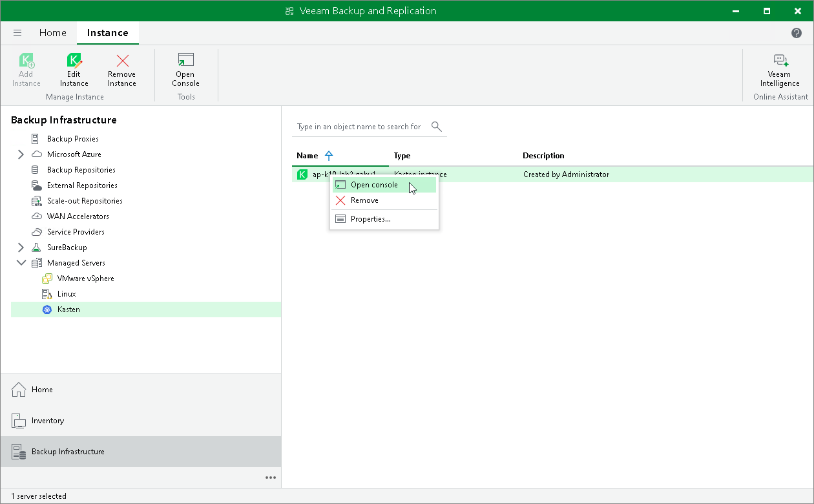
Task: Select Backup Proxies in the tree
Action: (73, 139)
